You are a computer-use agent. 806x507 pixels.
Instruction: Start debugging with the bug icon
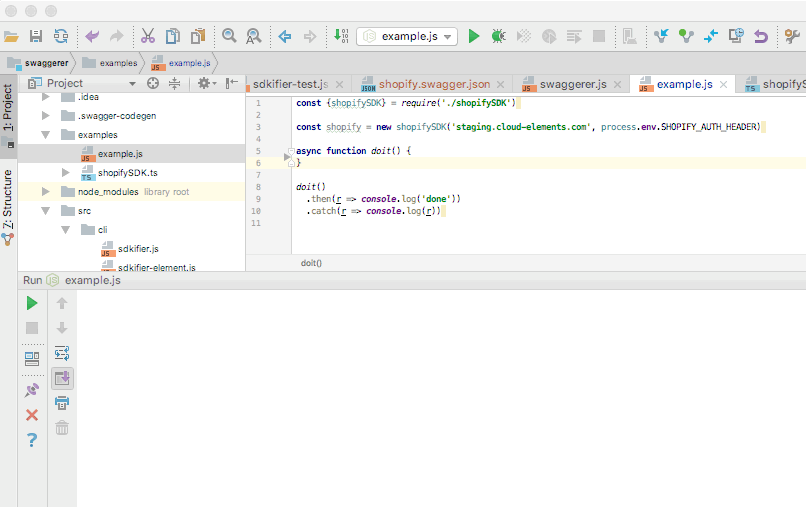498,36
